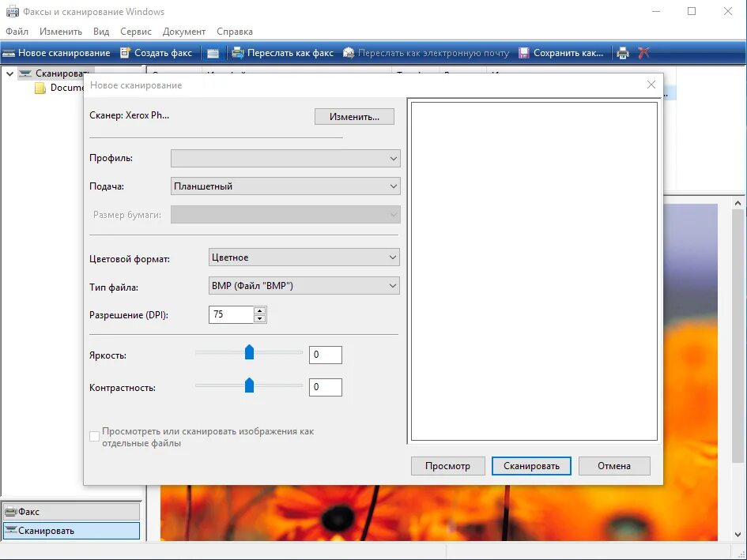747x560 pixels.
Task: Click the Сканировать button in dialog
Action: pyautogui.click(x=532, y=466)
